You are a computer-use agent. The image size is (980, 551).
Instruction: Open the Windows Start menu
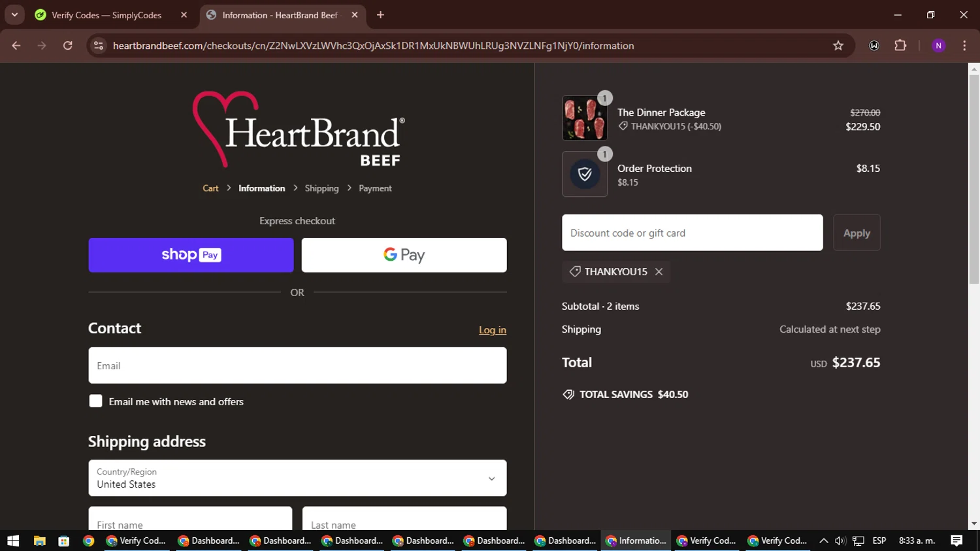[13, 541]
